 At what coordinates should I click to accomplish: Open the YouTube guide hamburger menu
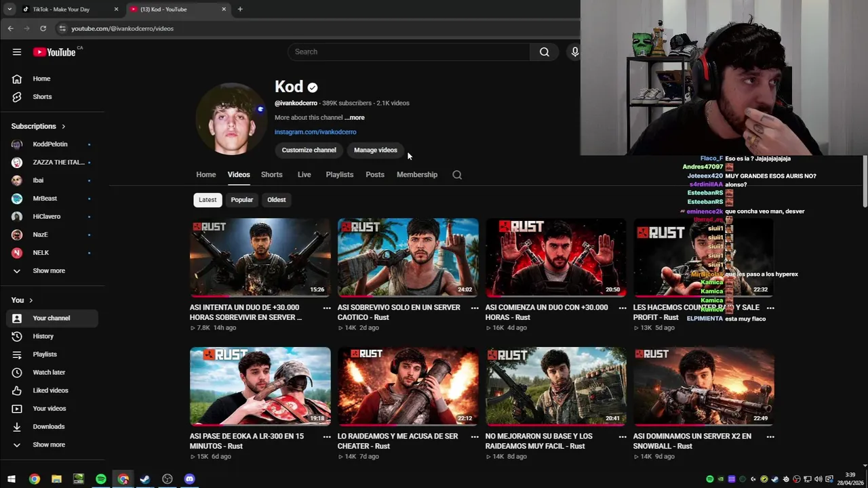pyautogui.click(x=17, y=52)
